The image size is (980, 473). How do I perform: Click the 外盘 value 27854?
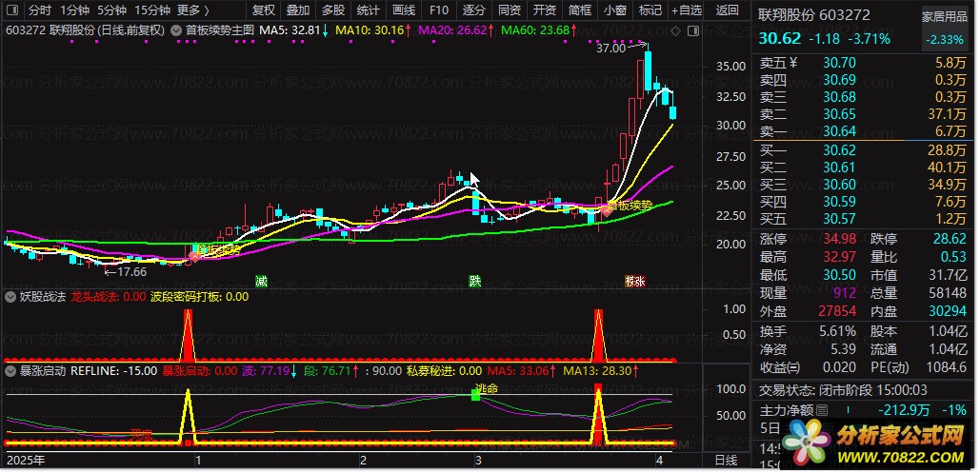coord(835,310)
